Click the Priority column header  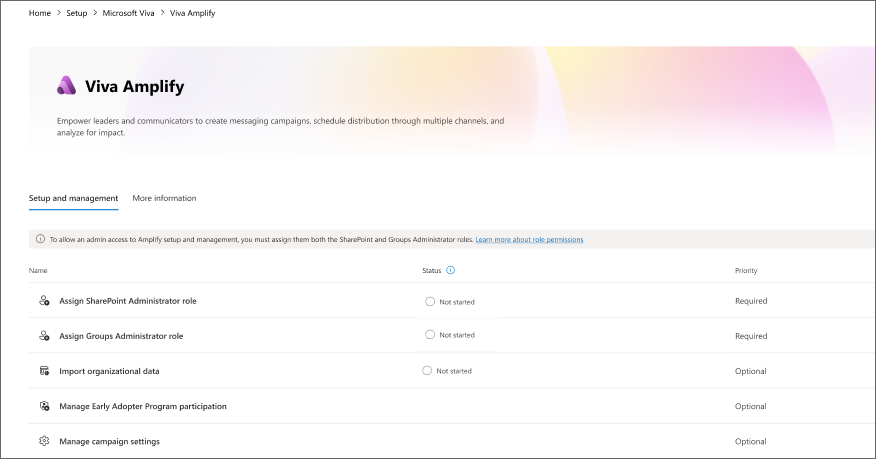(746, 271)
